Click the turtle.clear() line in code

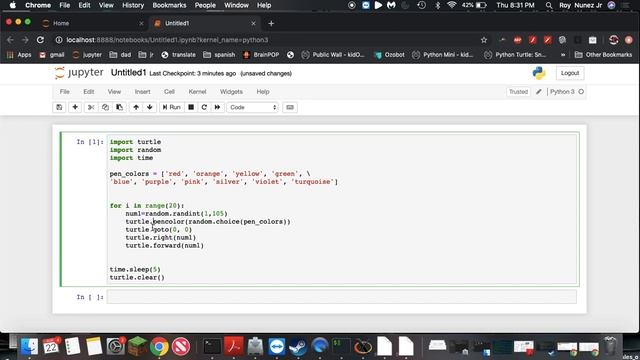click(137, 278)
